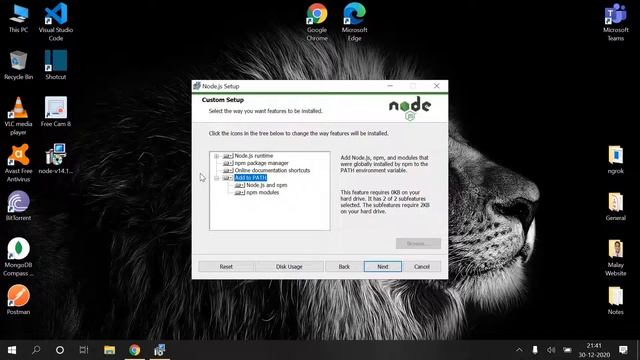Screen dimensions: 640x360
Task: Select npm package manager tree item
Action: [261, 163]
